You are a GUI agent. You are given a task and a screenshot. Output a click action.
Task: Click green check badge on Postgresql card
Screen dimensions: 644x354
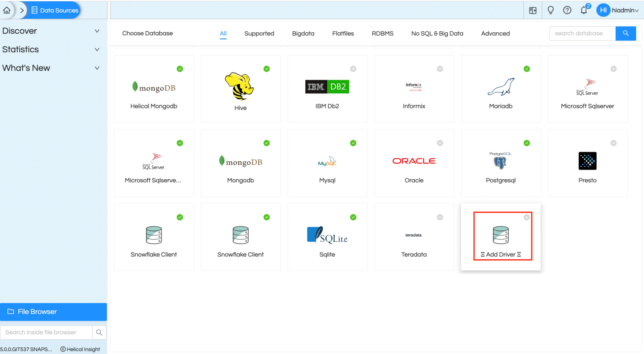coord(527,143)
